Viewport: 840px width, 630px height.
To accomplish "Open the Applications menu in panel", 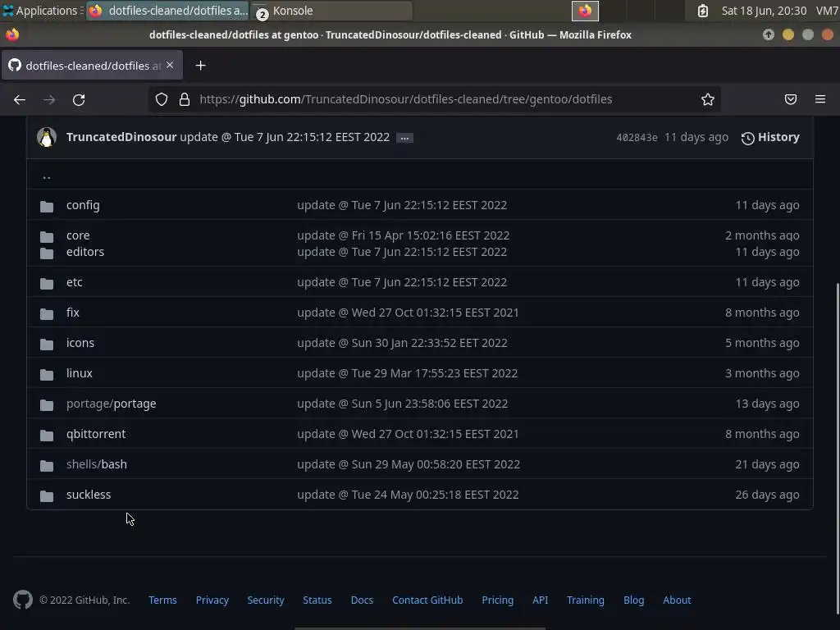I will click(x=43, y=11).
